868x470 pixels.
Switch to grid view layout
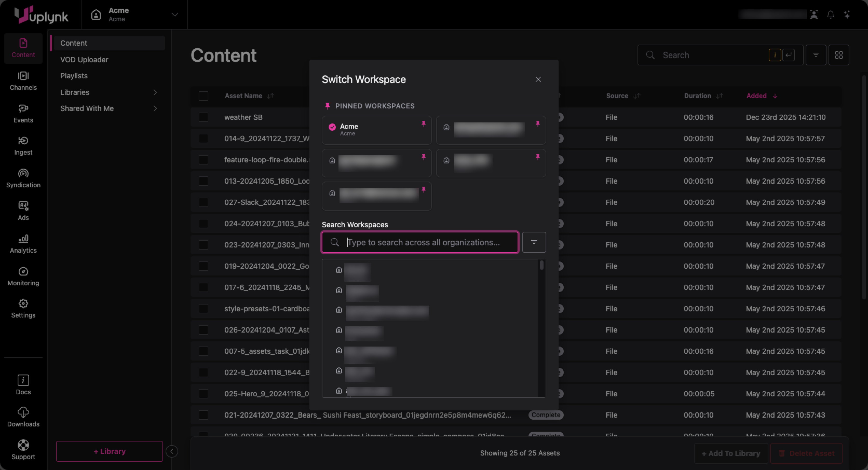click(x=839, y=55)
